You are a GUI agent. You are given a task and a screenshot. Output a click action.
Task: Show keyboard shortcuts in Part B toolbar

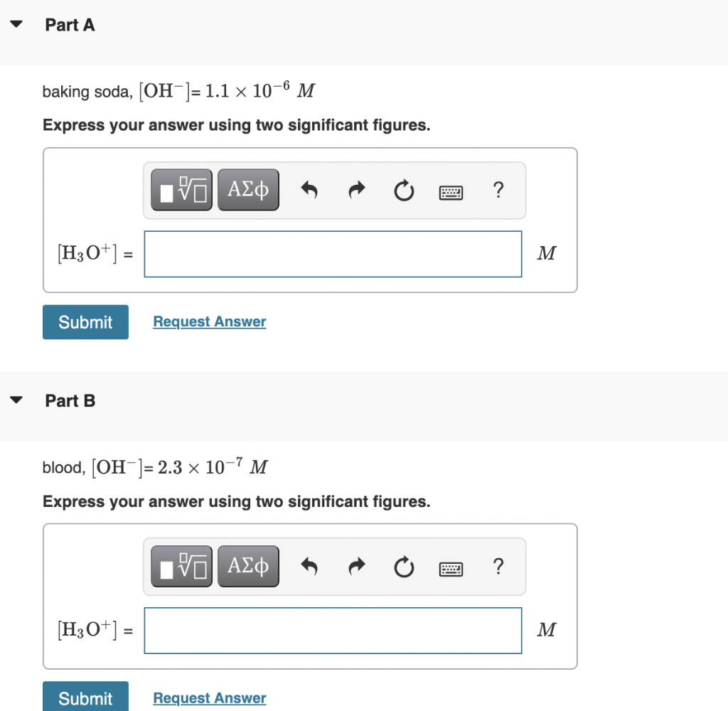(451, 569)
